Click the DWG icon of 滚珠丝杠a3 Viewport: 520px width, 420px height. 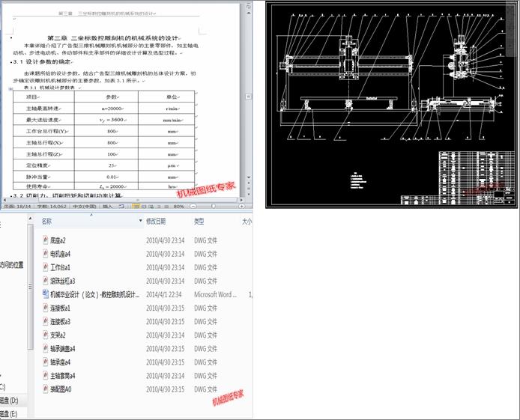coord(46,281)
